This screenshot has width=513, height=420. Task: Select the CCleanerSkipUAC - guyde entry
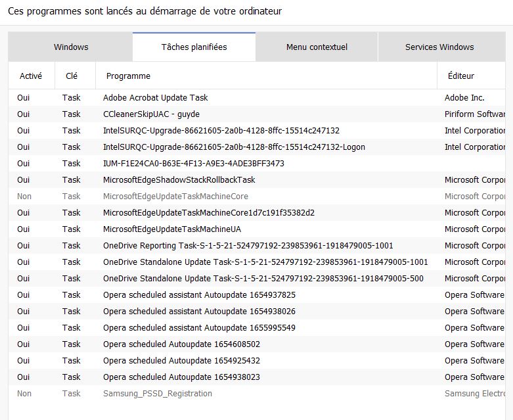(x=257, y=114)
